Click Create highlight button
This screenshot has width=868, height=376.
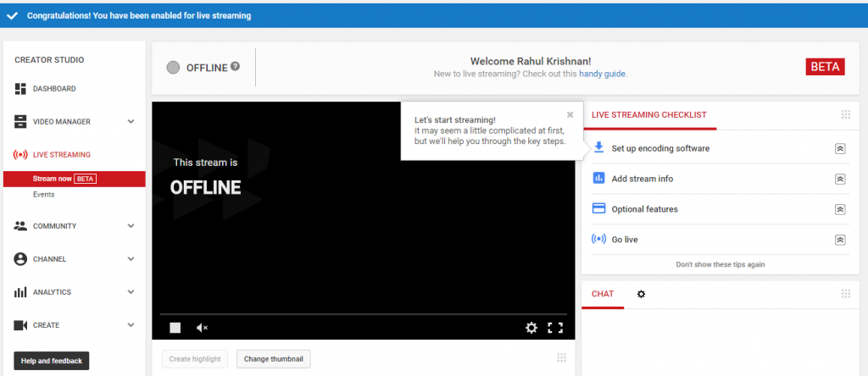click(x=195, y=359)
